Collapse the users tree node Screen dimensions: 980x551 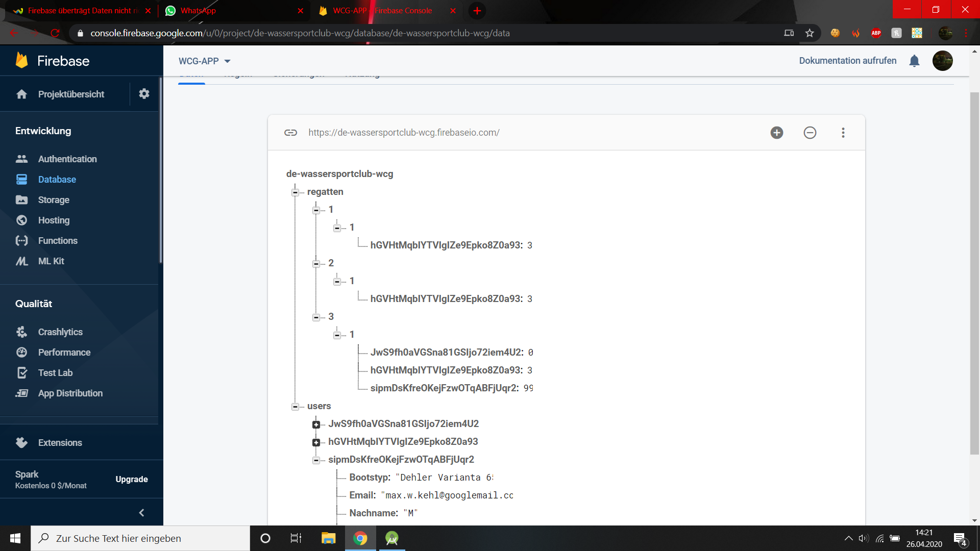click(295, 407)
